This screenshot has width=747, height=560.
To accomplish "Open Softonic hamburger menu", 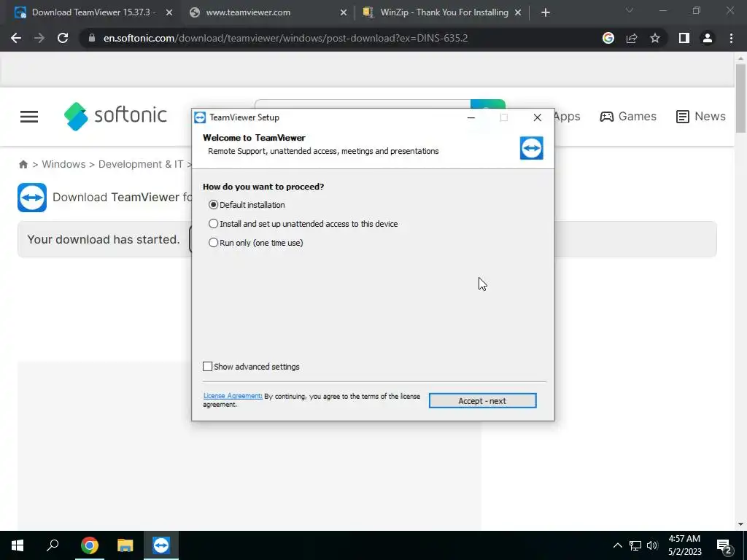I will [29, 117].
